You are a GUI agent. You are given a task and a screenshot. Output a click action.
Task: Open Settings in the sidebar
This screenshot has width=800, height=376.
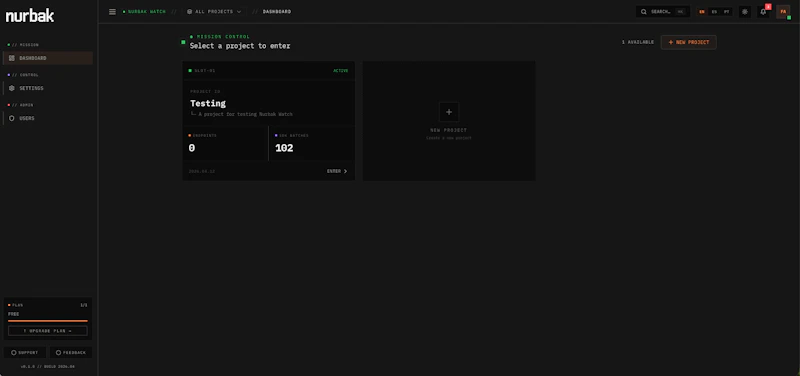(48, 88)
